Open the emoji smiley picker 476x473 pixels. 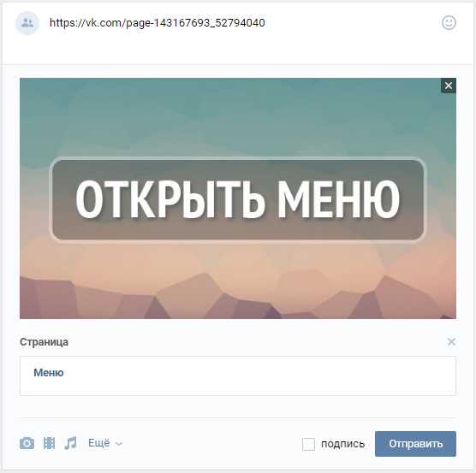coord(449,23)
